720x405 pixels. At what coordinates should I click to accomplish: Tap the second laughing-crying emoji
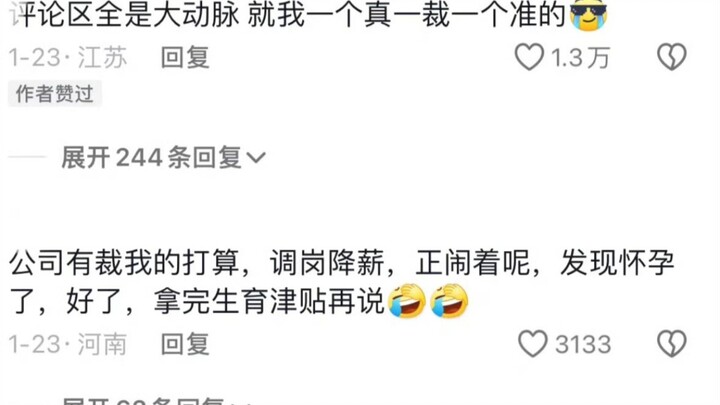[x=449, y=301]
